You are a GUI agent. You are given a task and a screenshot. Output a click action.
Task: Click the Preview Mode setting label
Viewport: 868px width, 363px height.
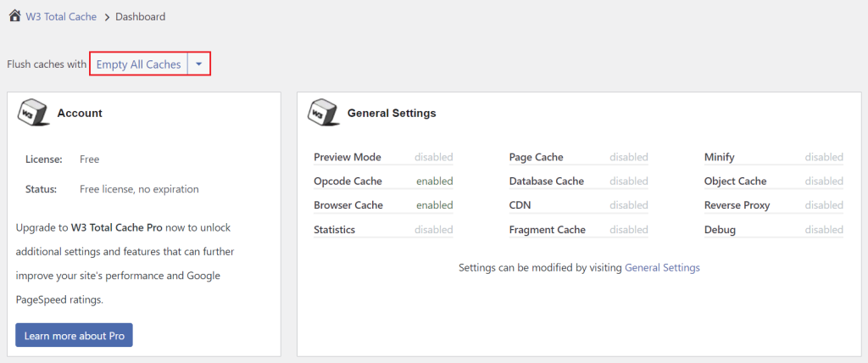pyautogui.click(x=347, y=157)
